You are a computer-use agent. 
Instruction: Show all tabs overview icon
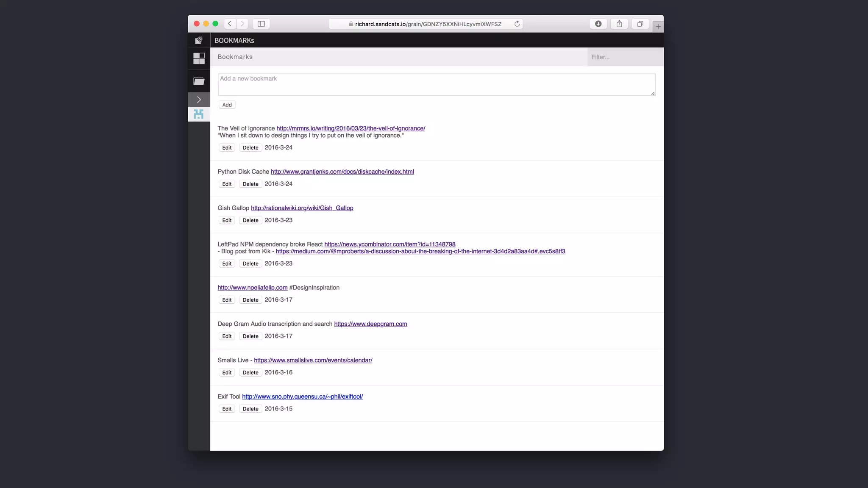[x=640, y=24]
